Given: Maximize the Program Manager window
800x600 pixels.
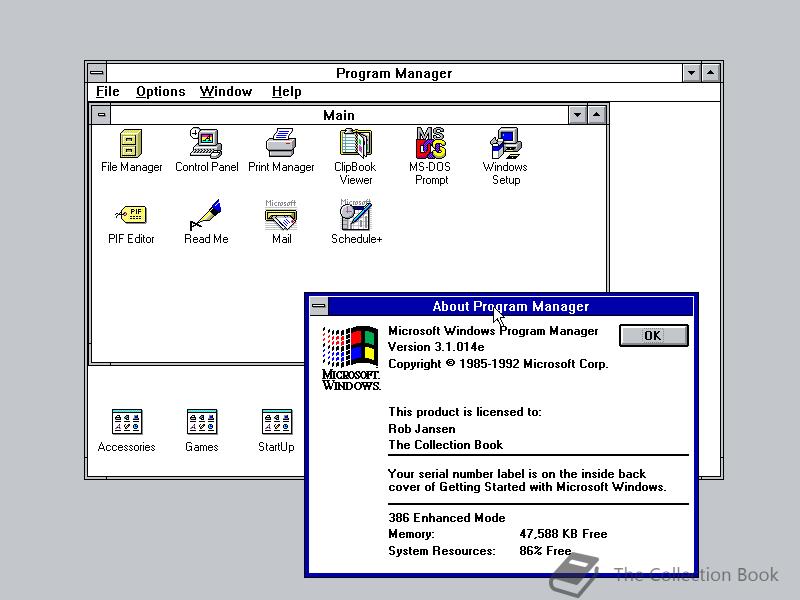Looking at the screenshot, I should point(711,73).
